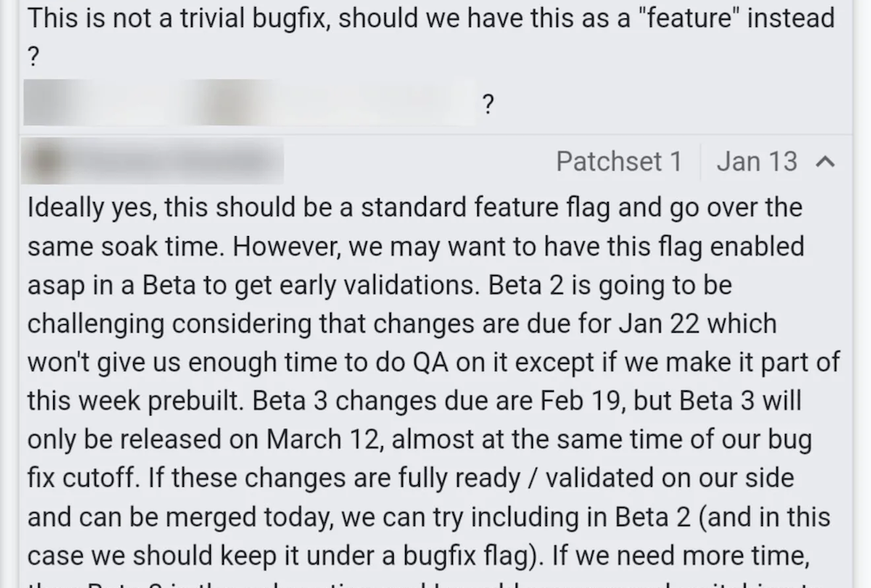This screenshot has width=871, height=588.
Task: Click the Patchset 1 label
Action: tap(618, 162)
